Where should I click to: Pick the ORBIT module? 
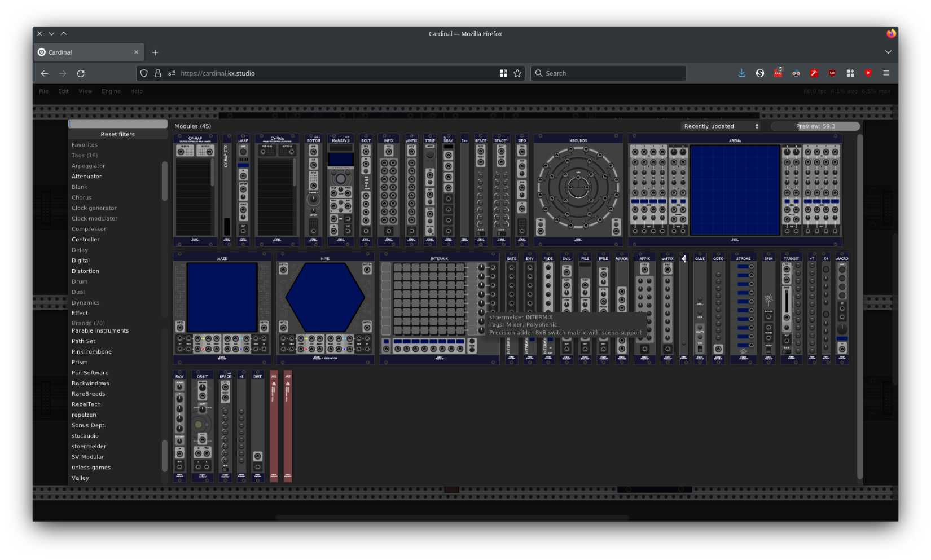pos(203,426)
